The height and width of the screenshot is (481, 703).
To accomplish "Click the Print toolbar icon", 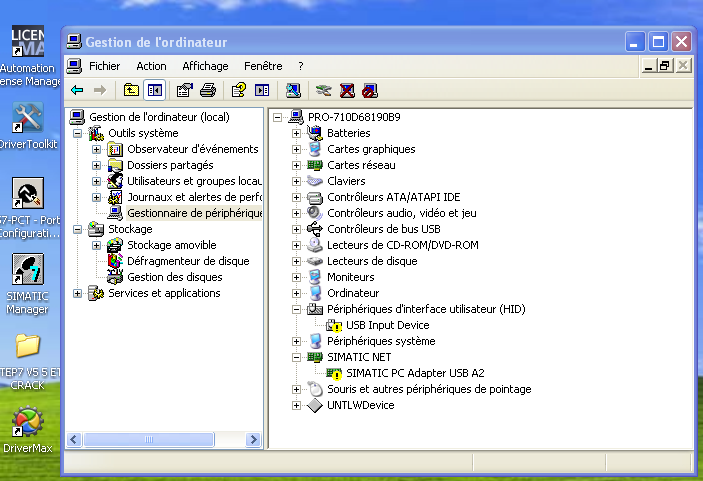I will (207, 90).
